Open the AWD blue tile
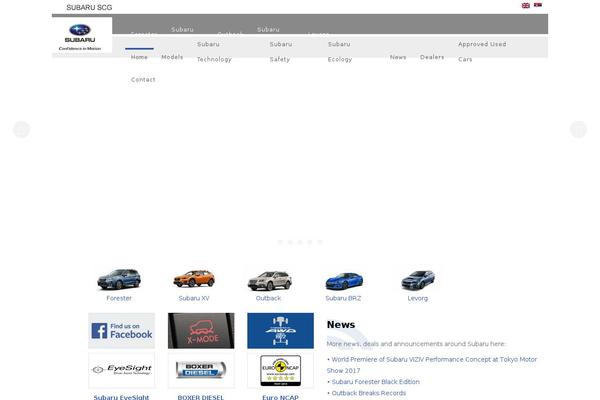This screenshot has height=400, width=600. click(280, 331)
